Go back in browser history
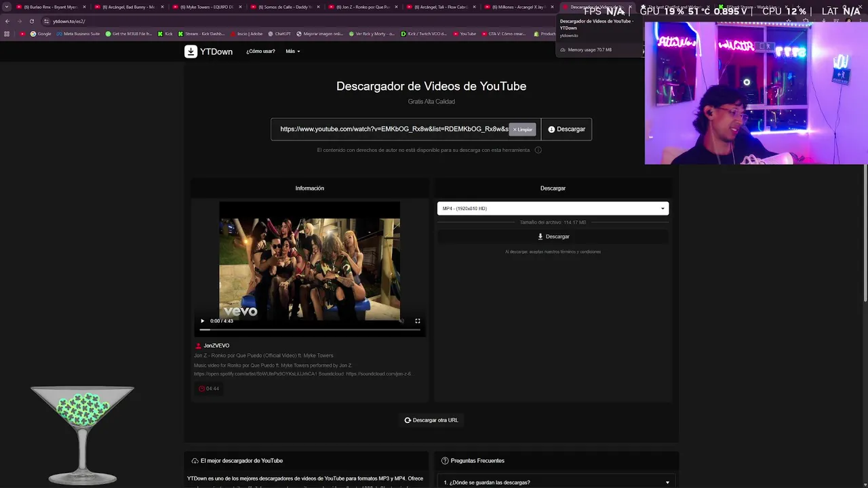The image size is (868, 488). tap(7, 21)
